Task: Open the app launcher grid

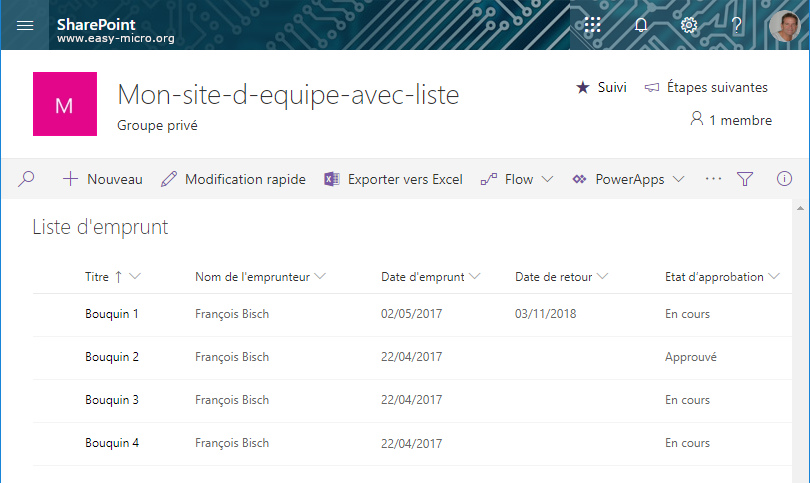Action: [592, 25]
